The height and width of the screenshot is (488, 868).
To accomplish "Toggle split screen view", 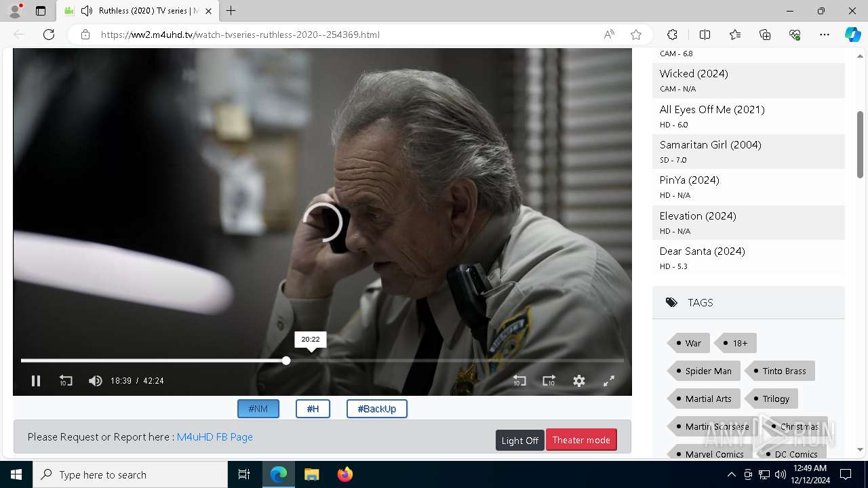I will [705, 35].
